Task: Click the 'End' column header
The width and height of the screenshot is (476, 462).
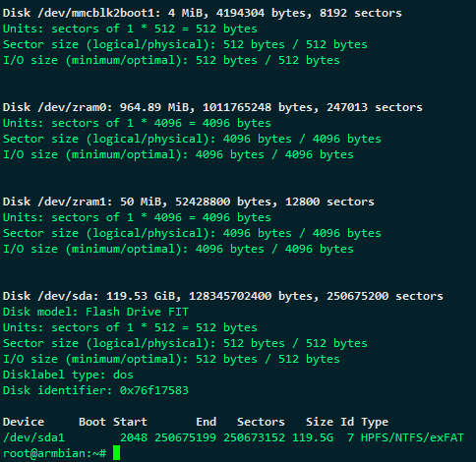Action: pyautogui.click(x=206, y=422)
